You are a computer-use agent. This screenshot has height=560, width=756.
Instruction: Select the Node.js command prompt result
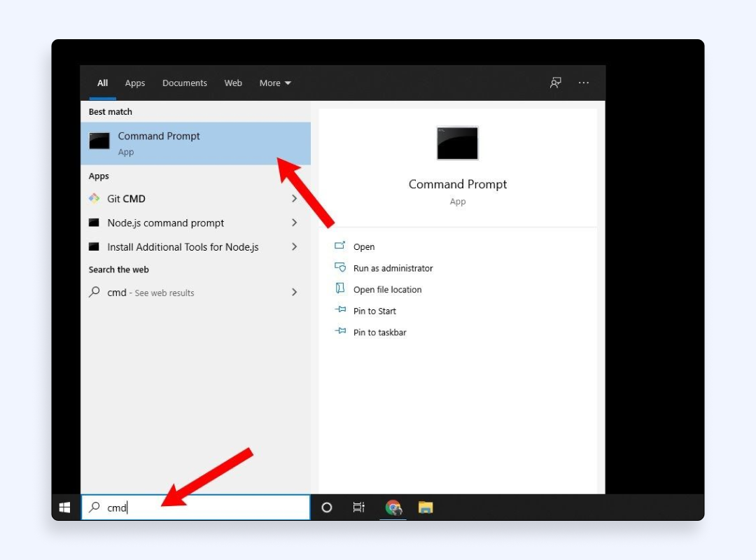pos(195,223)
